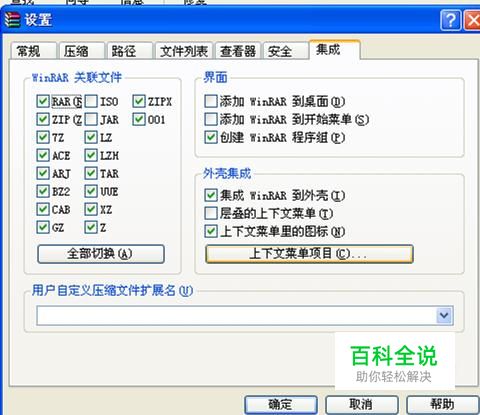Enable the ISO association checkbox
The width and height of the screenshot is (480, 415).
(x=91, y=101)
